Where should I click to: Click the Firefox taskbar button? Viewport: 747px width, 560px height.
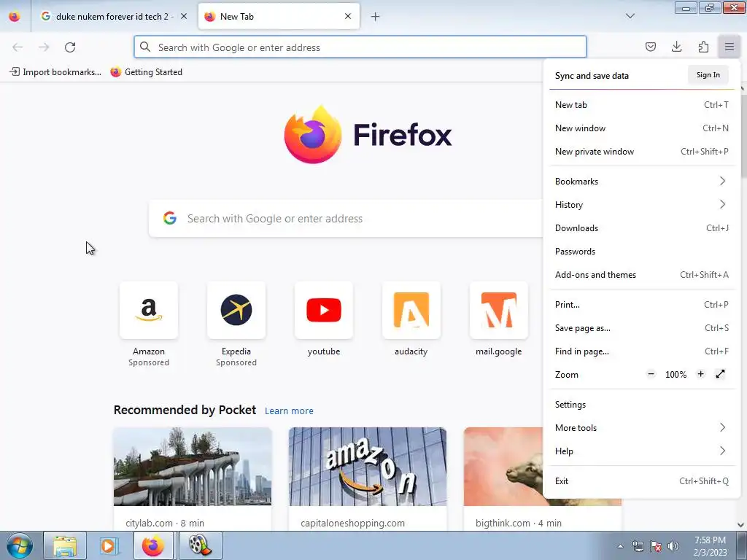pyautogui.click(x=153, y=545)
